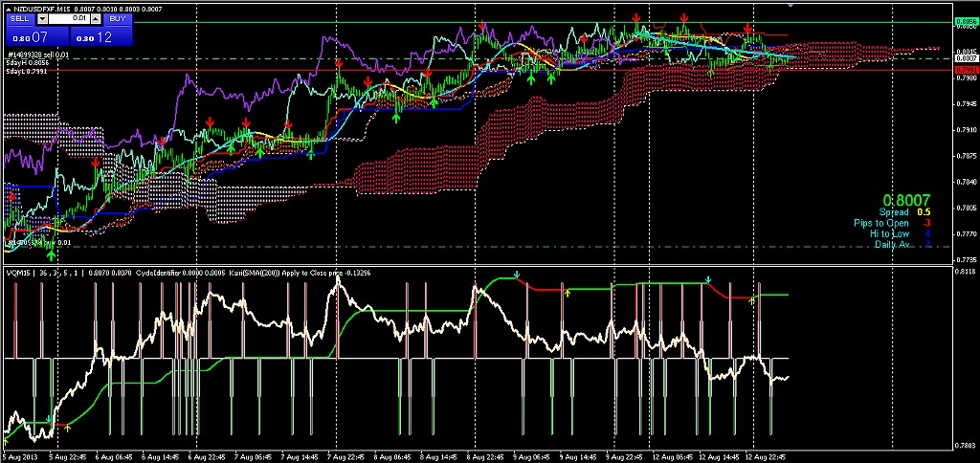Click the large green 0.8007 price display
The height and width of the screenshot is (463, 980).
[x=906, y=199]
